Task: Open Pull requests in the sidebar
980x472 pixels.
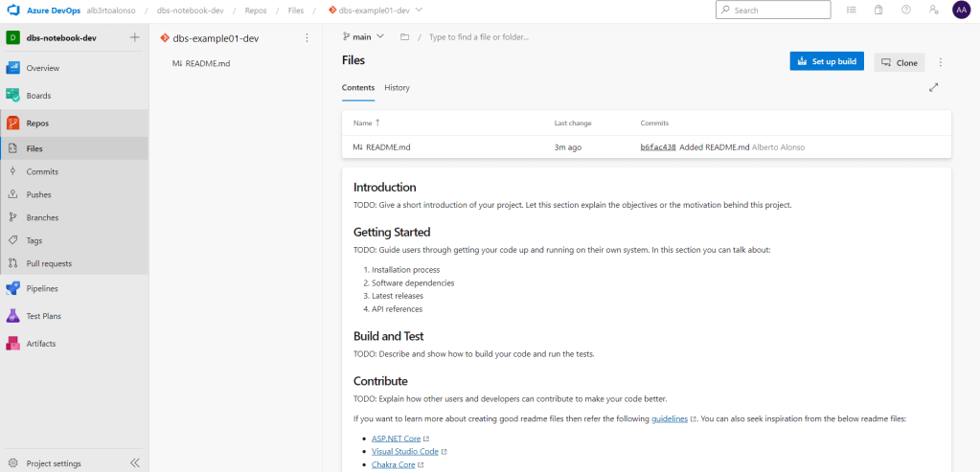Action: (49, 263)
